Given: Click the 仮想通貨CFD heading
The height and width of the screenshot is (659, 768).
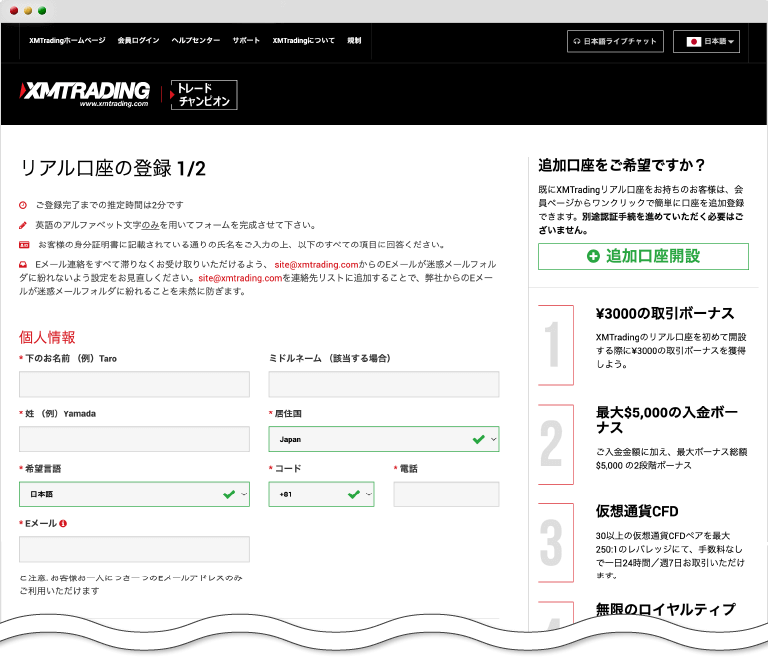Looking at the screenshot, I should tap(637, 512).
